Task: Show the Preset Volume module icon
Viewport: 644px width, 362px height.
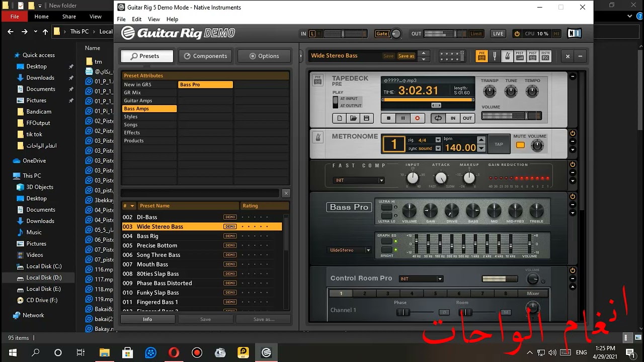Action: pos(520,56)
